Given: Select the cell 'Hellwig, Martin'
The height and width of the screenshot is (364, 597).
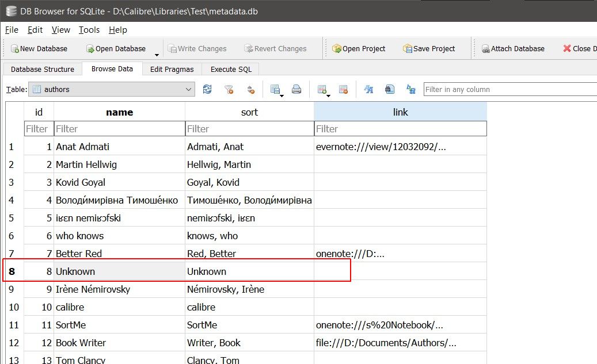Looking at the screenshot, I should [249, 164].
